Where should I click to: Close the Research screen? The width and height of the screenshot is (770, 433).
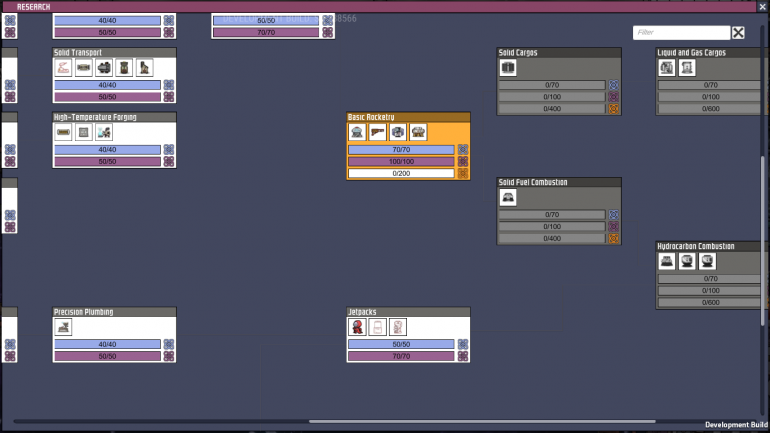tap(763, 6)
